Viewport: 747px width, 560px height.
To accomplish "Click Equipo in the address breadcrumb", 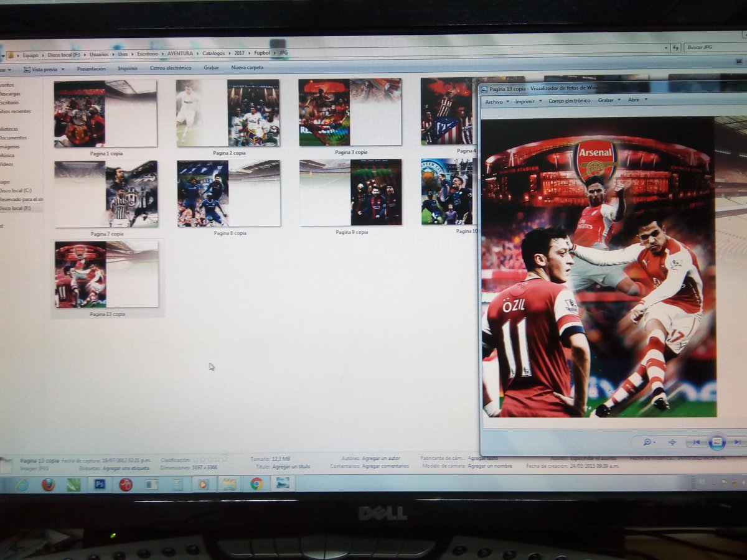I will [x=30, y=55].
